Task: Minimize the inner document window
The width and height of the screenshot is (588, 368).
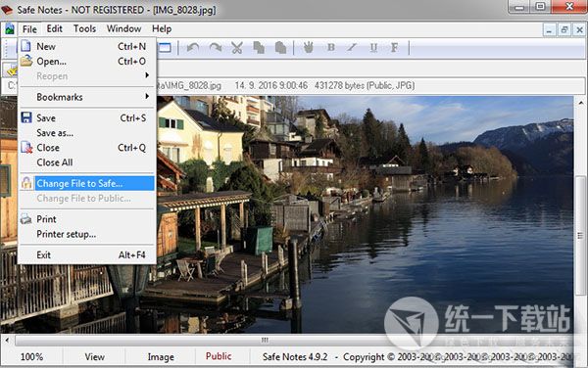Action: [549, 29]
